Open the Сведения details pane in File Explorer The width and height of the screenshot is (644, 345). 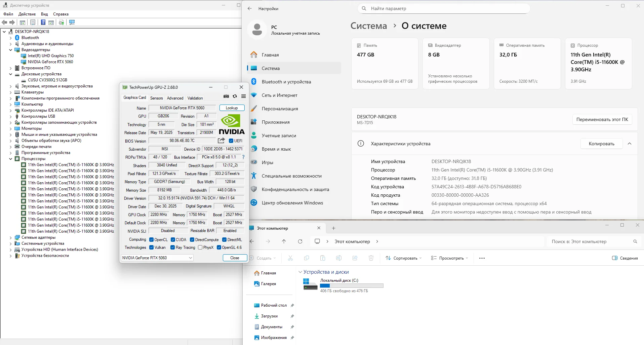click(625, 258)
